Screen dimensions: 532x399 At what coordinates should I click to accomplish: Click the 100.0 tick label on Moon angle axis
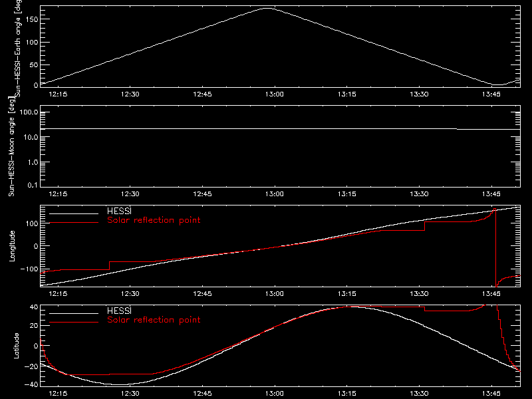[29, 112]
